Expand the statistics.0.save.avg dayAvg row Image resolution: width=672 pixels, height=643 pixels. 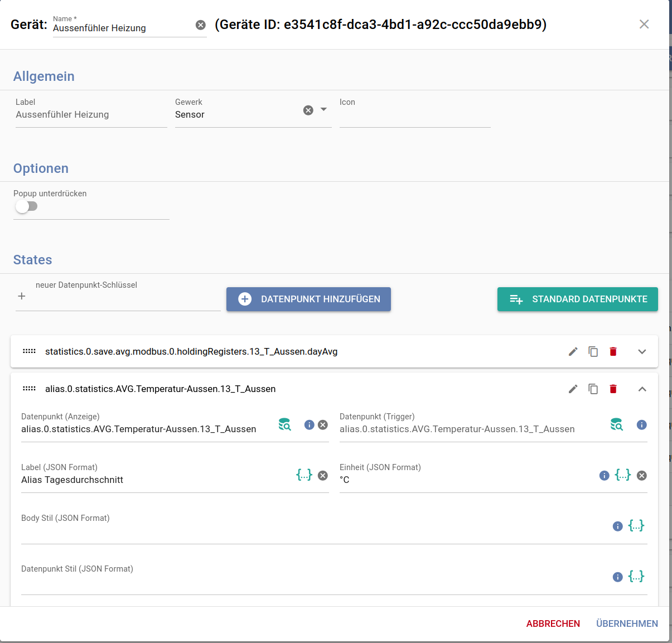(x=642, y=351)
